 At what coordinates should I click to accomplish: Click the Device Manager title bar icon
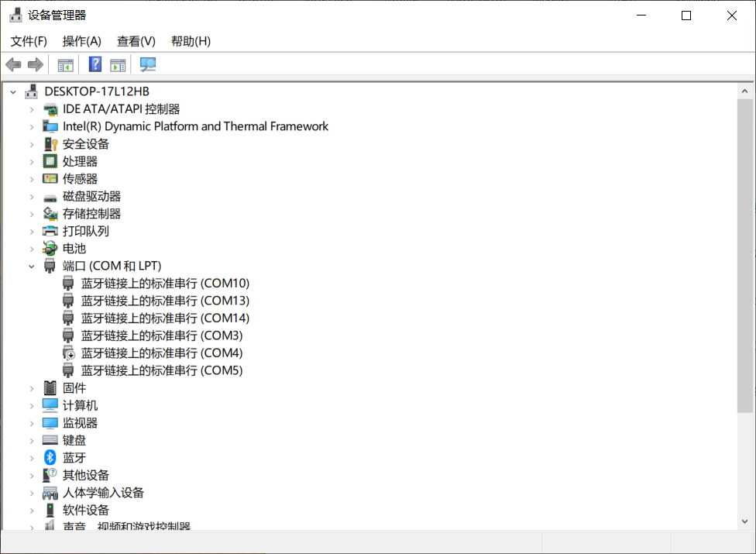(16, 15)
